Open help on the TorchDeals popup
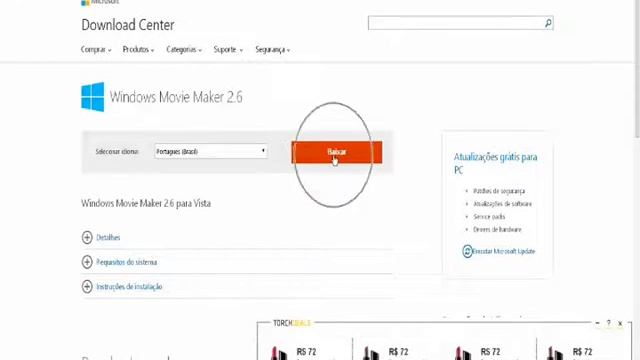 click(609, 323)
